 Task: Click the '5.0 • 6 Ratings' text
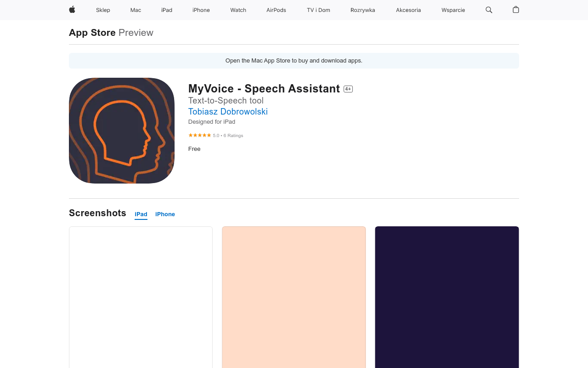point(228,136)
